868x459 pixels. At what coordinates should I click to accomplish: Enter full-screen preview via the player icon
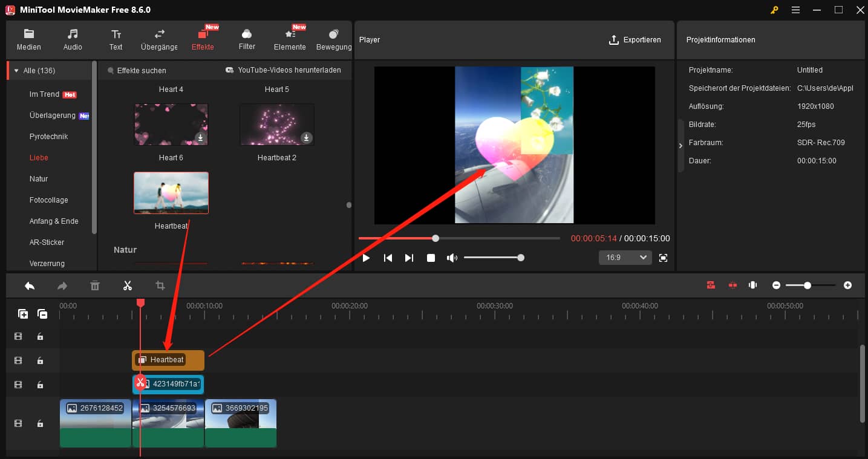click(x=663, y=257)
